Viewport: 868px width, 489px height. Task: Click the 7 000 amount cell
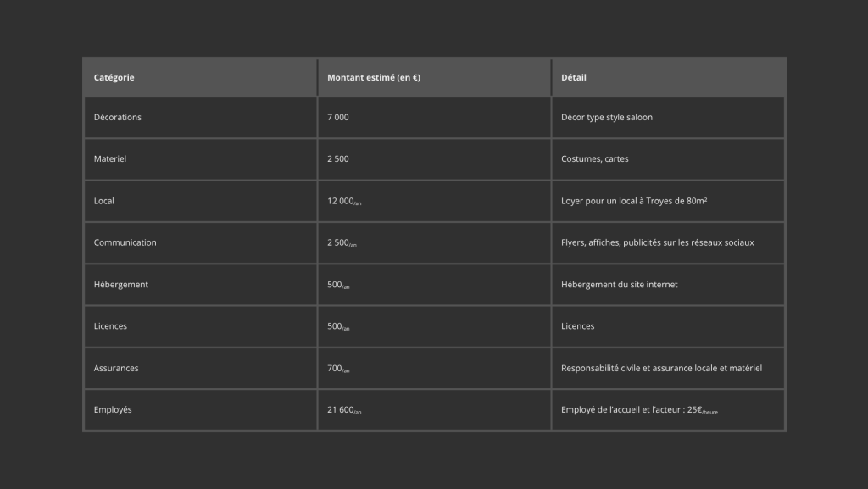[x=338, y=117]
